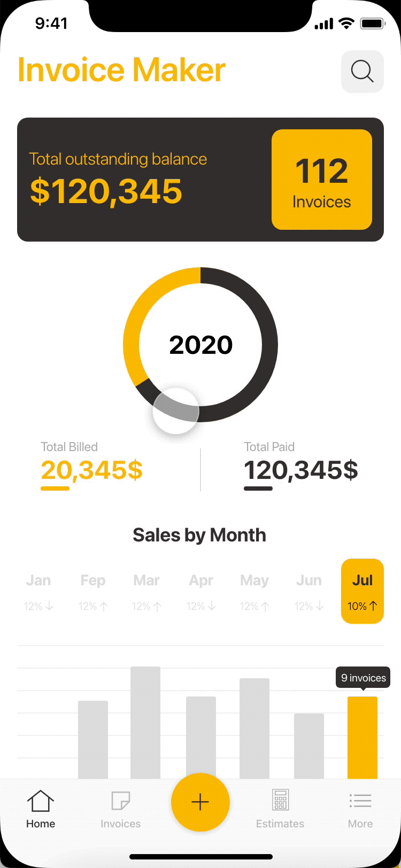This screenshot has width=401, height=868.
Task: Choose the highlighted Jul month tab
Action: 363,591
